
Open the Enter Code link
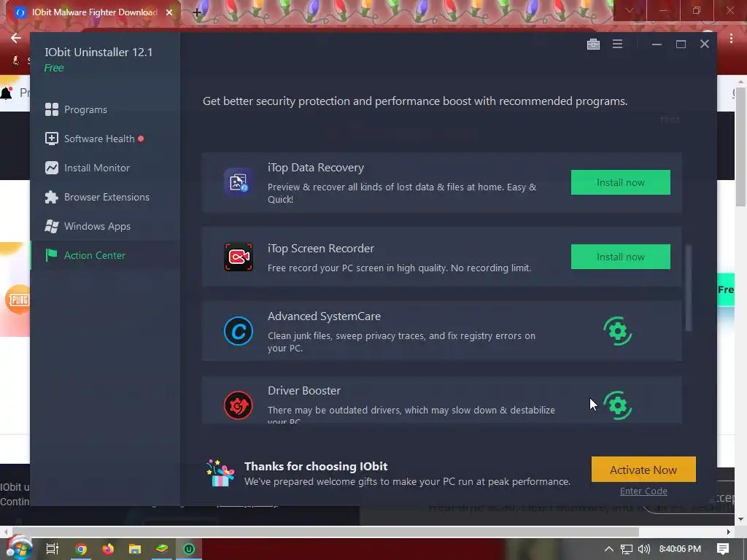pos(643,491)
